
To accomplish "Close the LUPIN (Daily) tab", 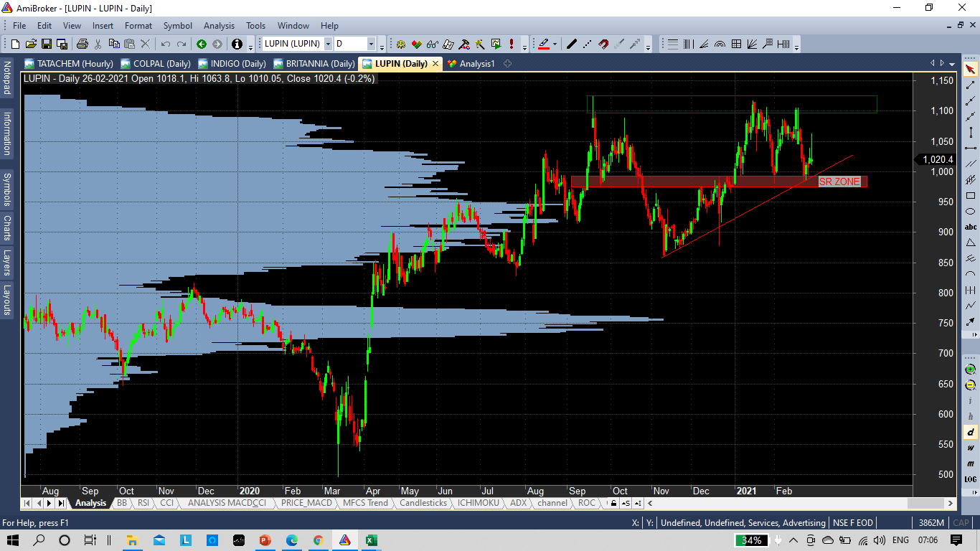I will click(x=435, y=63).
